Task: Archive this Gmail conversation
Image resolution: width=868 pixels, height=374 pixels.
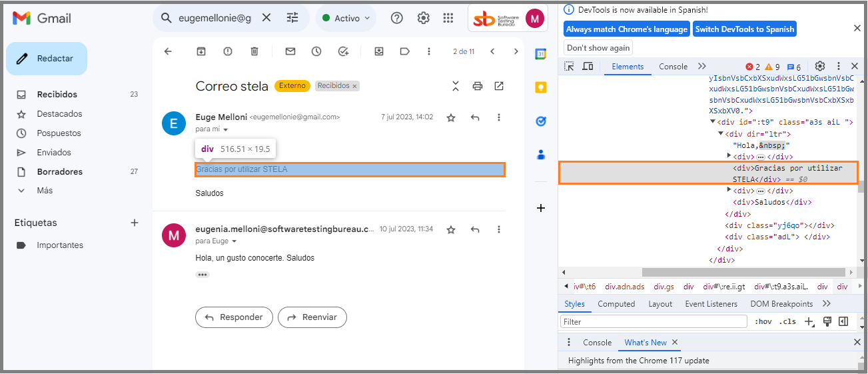Action: 201,51
